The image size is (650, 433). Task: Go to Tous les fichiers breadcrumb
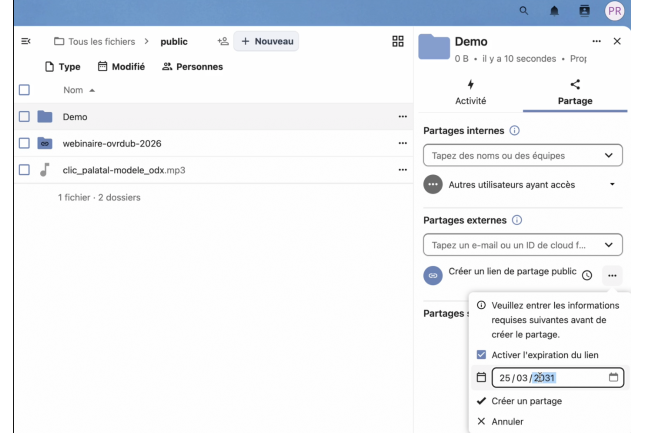pos(95,41)
